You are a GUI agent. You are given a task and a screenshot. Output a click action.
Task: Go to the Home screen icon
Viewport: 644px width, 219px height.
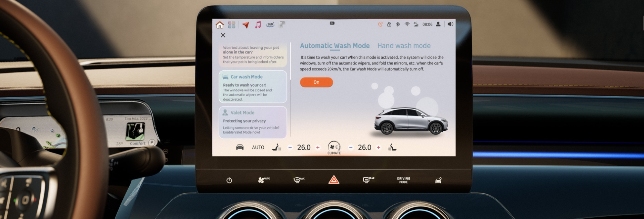[220, 25]
